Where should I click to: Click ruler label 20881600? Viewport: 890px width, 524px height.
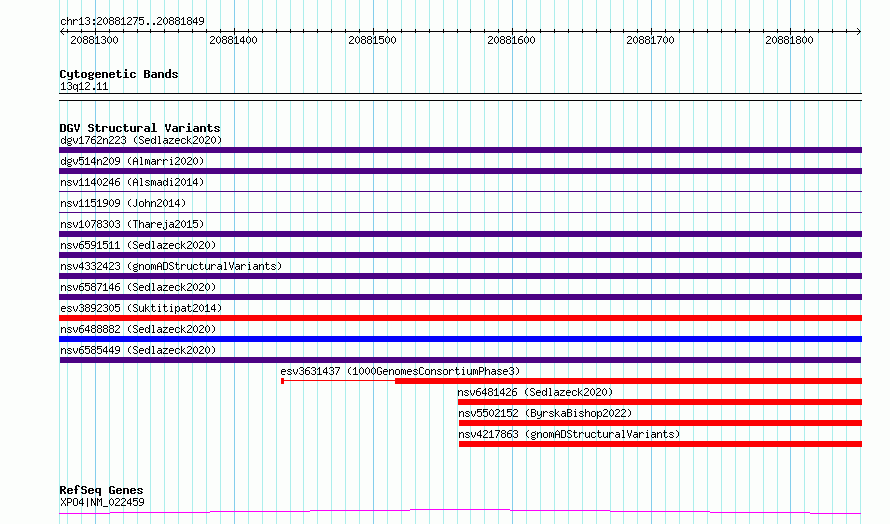pos(511,40)
